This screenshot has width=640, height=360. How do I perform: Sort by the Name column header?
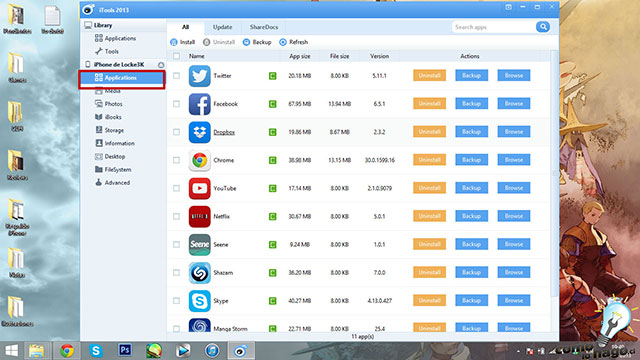click(x=197, y=56)
